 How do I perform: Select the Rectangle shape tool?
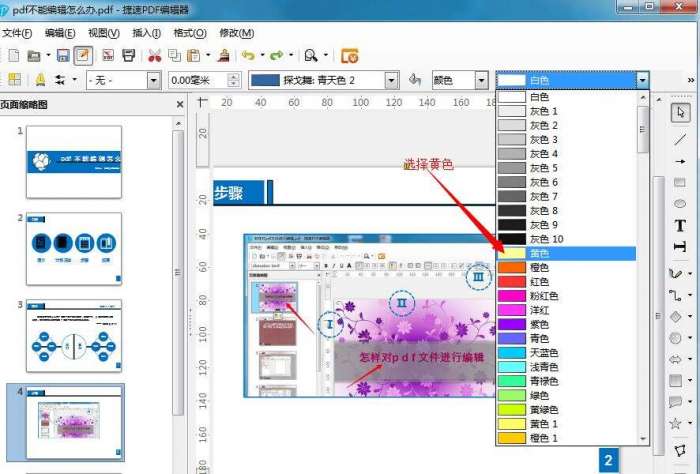point(679,182)
